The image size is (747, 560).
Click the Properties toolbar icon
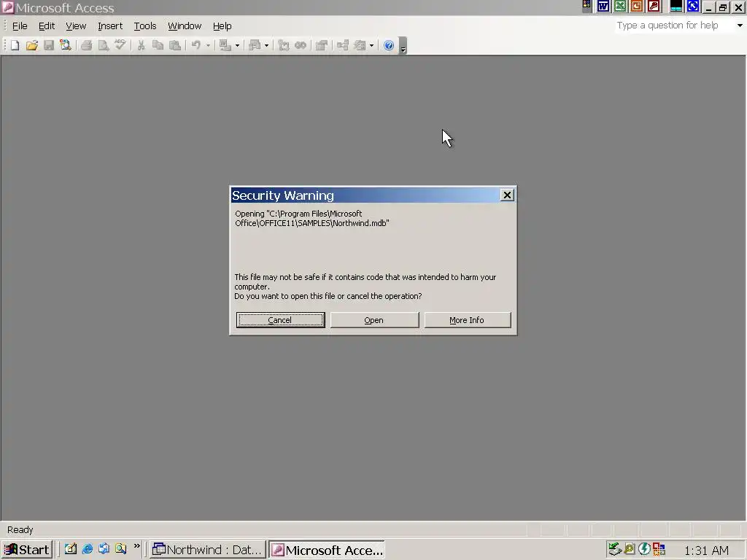pyautogui.click(x=322, y=45)
